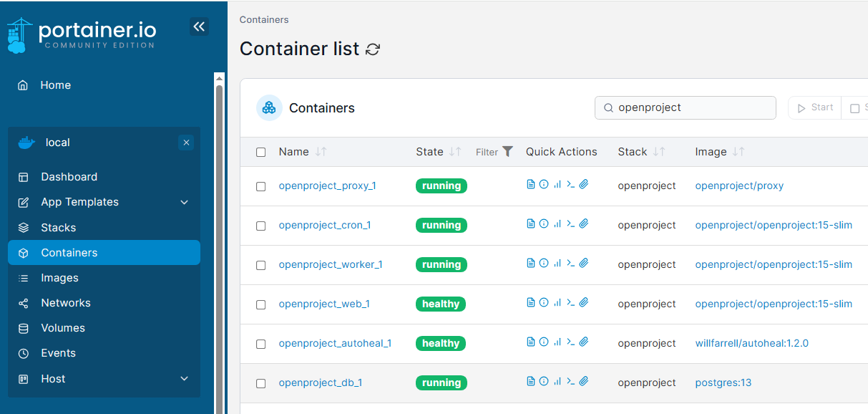Collapse the sidebar with double-chevron icon
Screen dimensions: 868x414
pyautogui.click(x=199, y=27)
